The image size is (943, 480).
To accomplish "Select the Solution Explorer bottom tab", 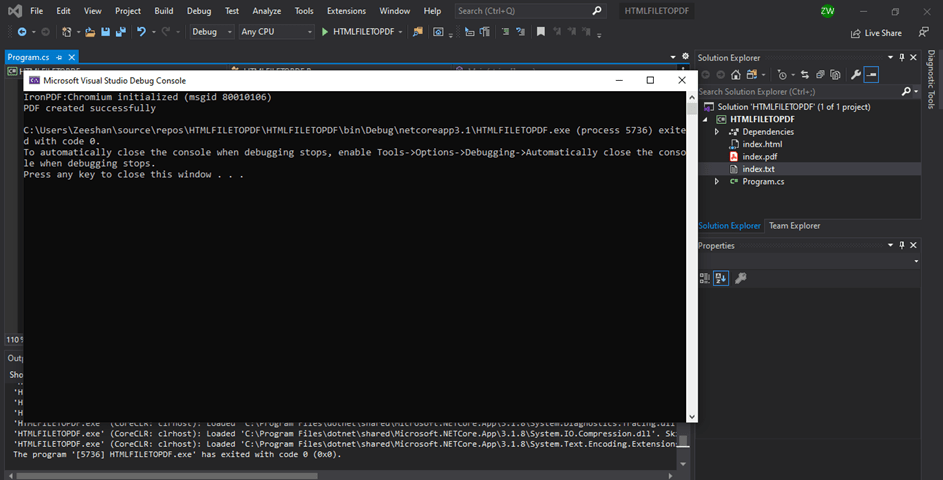I will click(x=730, y=226).
